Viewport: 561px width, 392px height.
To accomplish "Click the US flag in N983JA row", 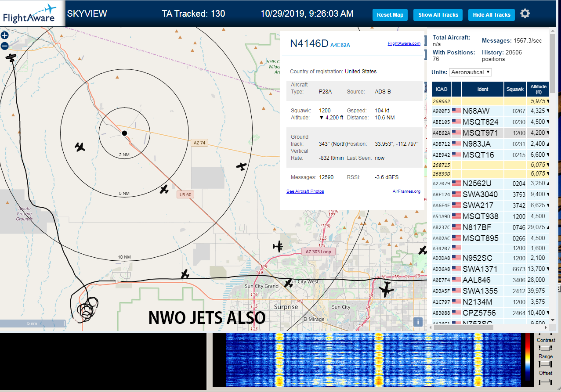I will click(x=456, y=144).
